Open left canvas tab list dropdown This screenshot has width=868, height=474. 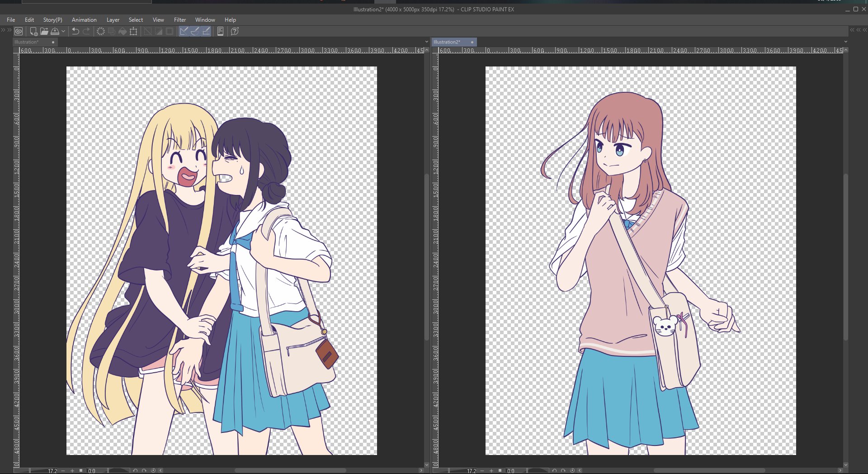426,42
